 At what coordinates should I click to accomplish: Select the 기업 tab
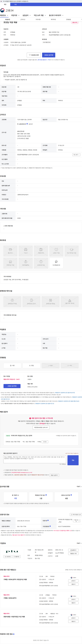pos(15,5)
